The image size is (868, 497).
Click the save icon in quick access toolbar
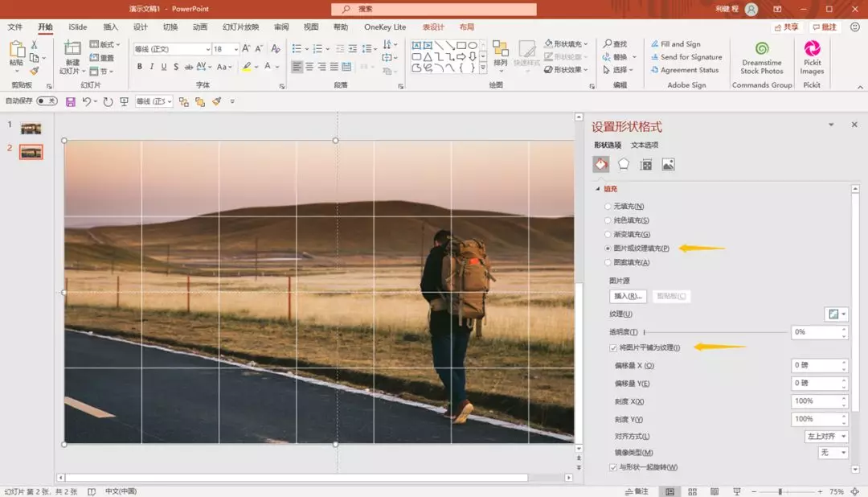(x=71, y=101)
